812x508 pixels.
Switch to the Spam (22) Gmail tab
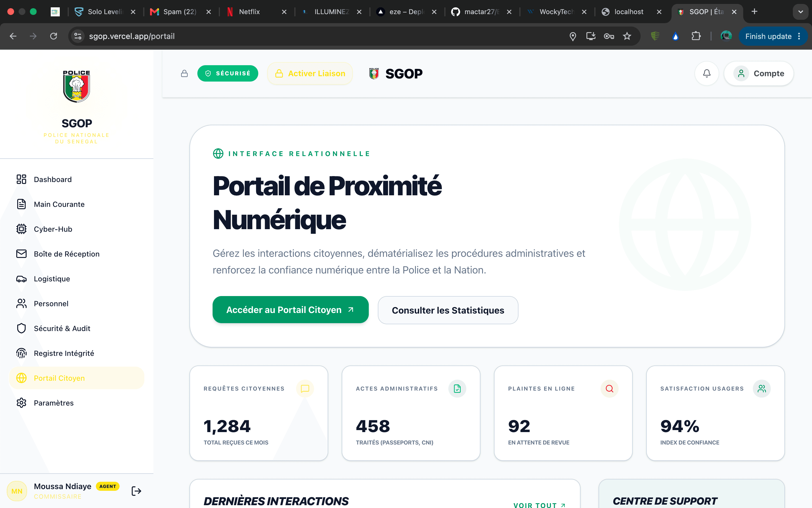point(180,12)
